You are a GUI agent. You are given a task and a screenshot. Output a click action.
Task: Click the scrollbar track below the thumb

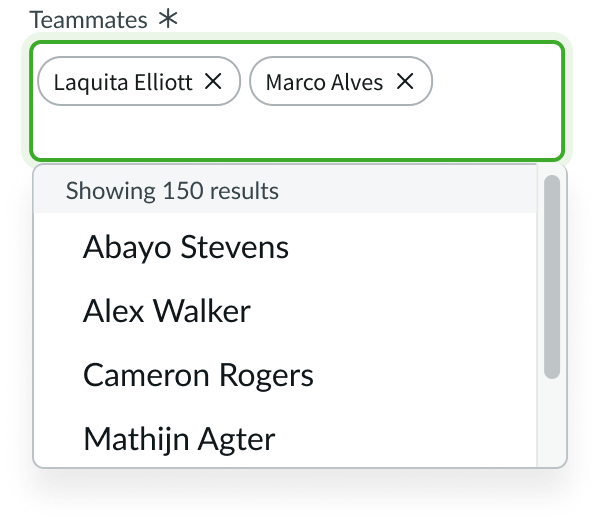[x=552, y=420]
